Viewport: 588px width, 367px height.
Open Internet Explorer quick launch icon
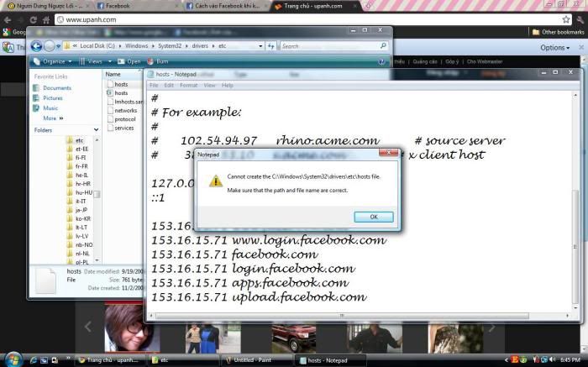point(34,360)
